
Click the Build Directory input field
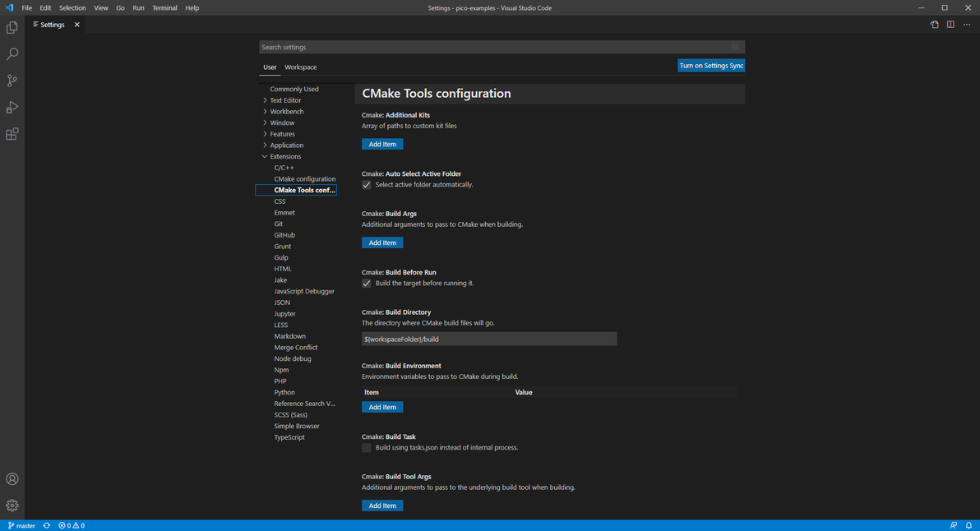click(489, 339)
